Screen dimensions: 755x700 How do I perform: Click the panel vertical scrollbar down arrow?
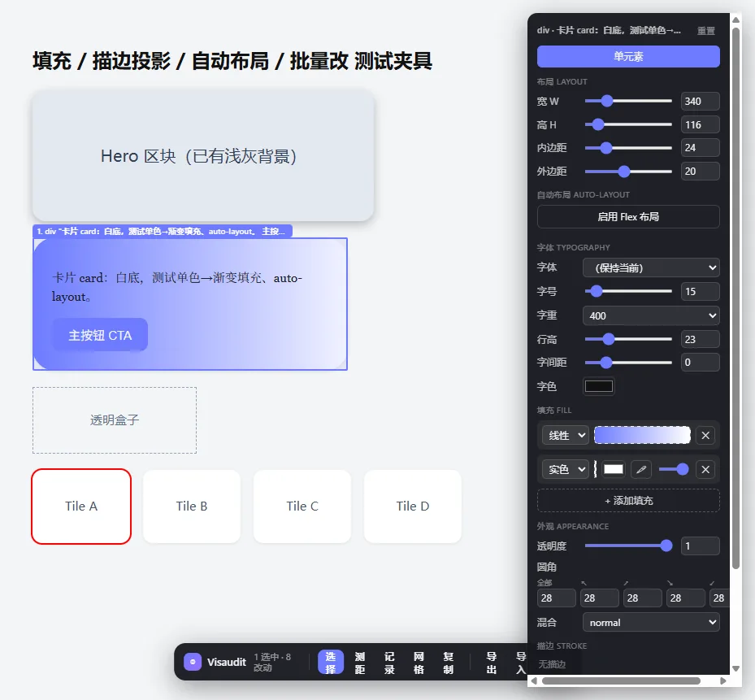(735, 668)
